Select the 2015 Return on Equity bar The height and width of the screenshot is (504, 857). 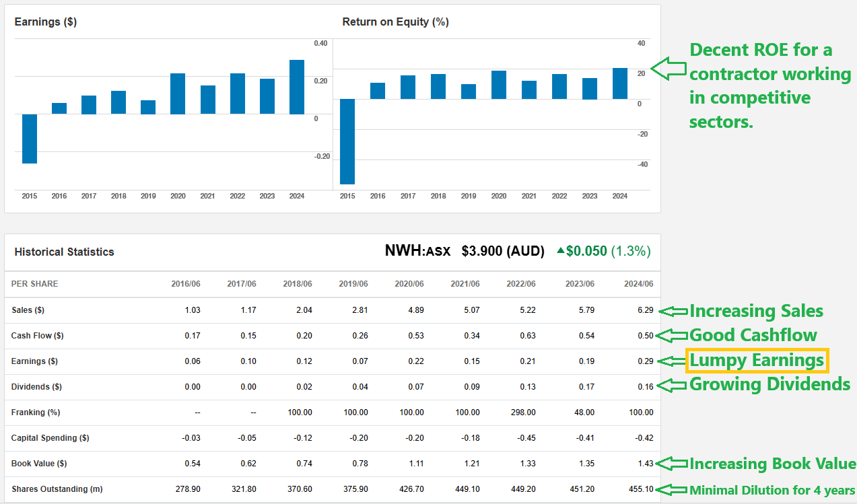(347, 141)
